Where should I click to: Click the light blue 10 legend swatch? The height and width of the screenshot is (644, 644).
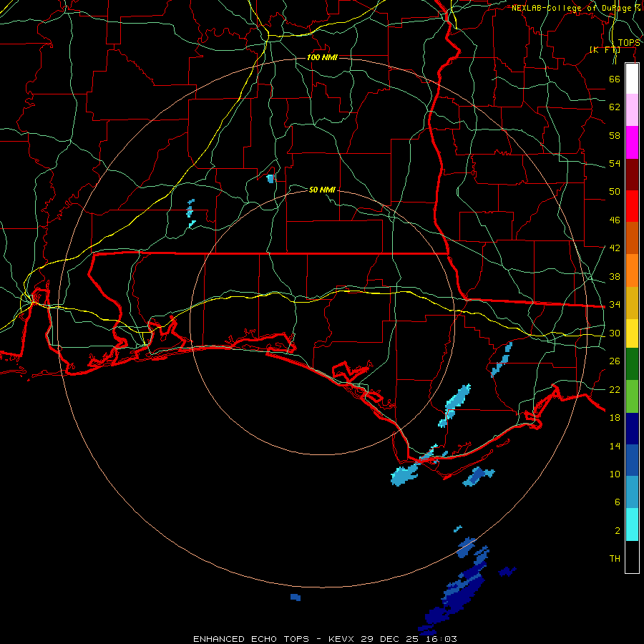click(632, 492)
